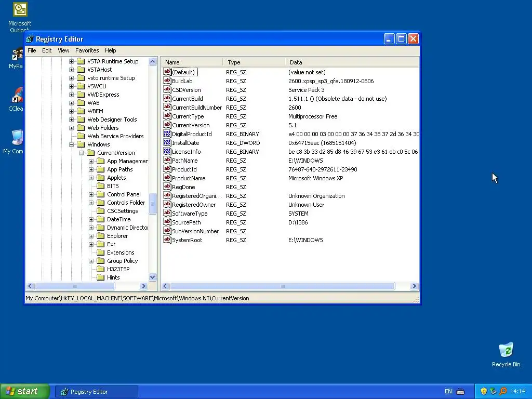Click the "Unknown Organization" data value
This screenshot has height=399, width=532.
pyautogui.click(x=316, y=196)
